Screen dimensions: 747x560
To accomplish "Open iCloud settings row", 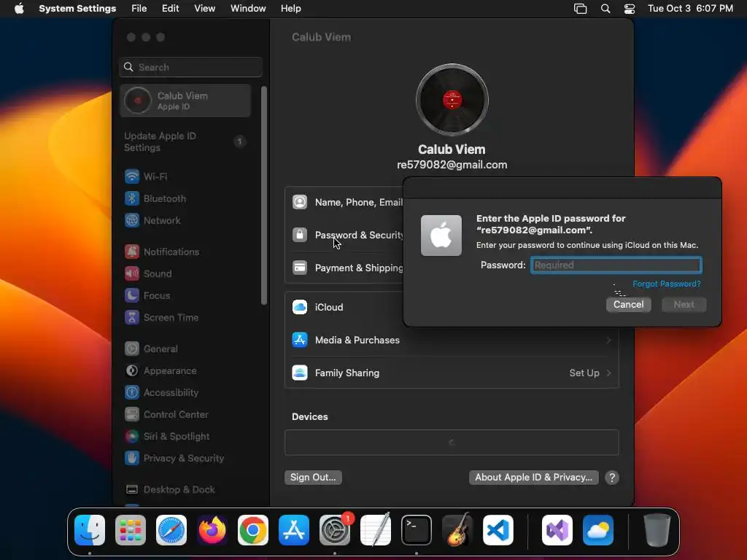I will 344,307.
